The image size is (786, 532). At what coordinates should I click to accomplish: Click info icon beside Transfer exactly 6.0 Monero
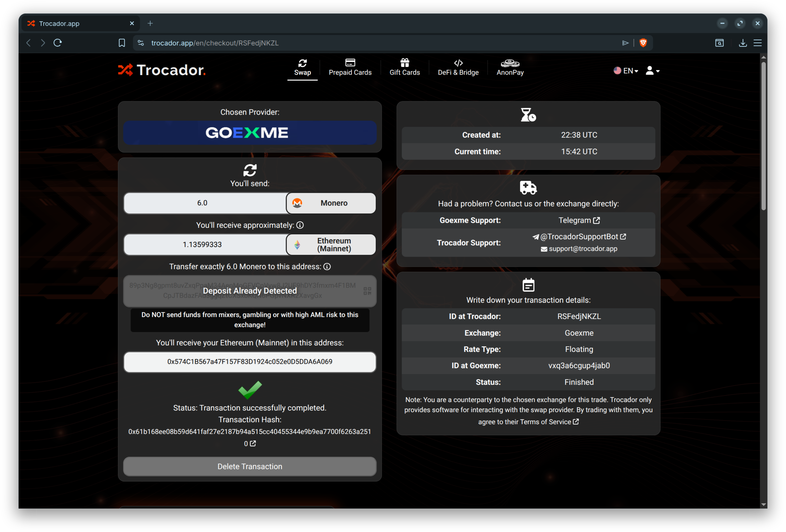tap(327, 267)
